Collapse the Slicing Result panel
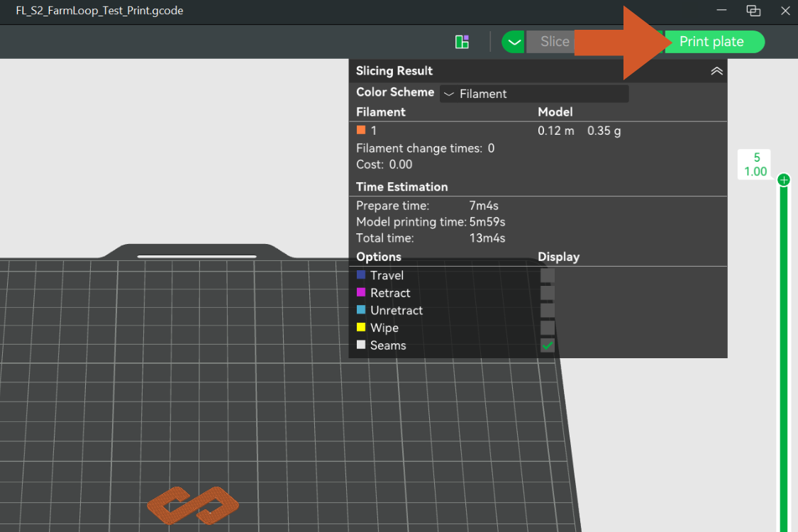This screenshot has width=798, height=532. [716, 71]
